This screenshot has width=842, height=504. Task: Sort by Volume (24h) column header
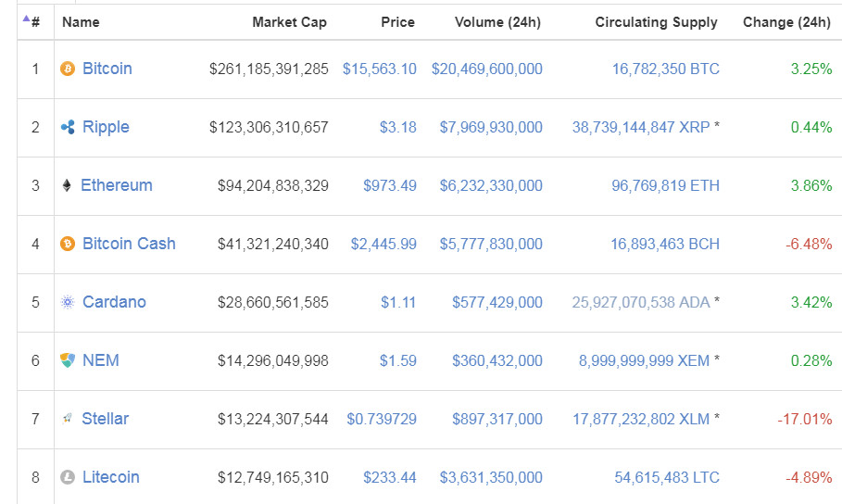497,22
